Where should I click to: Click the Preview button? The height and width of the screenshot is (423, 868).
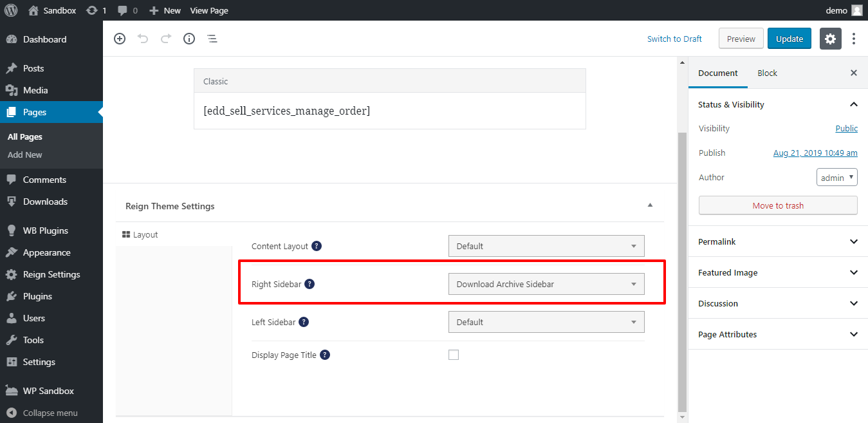[741, 39]
